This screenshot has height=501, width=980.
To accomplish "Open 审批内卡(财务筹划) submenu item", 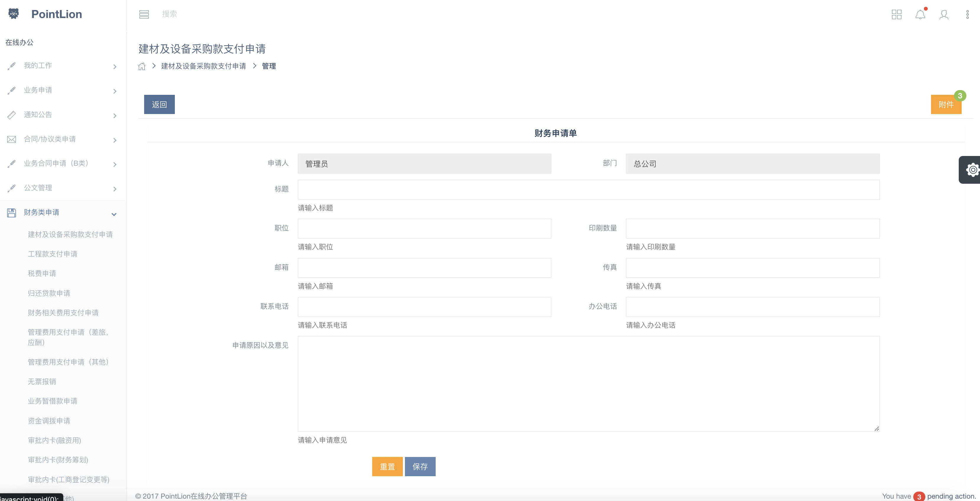I will coord(58,460).
